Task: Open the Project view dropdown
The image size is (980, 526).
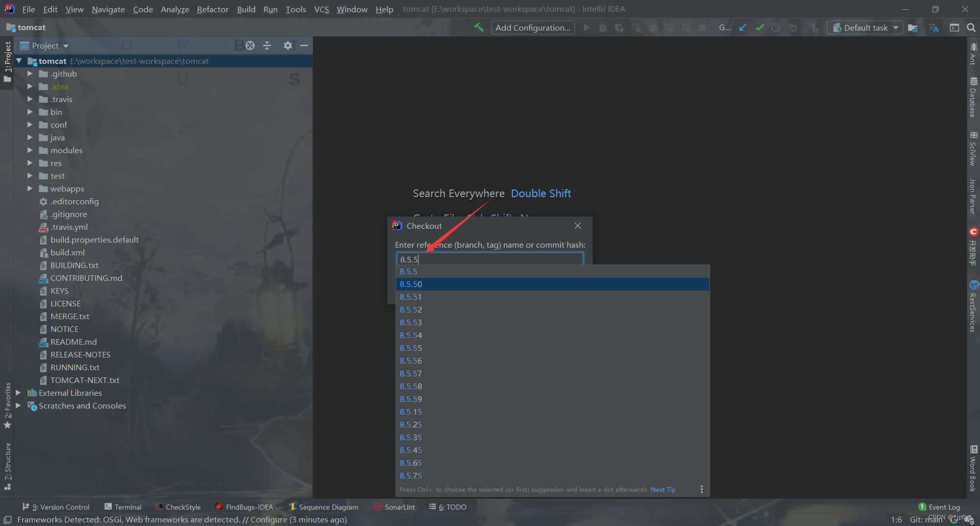Action: [44, 45]
